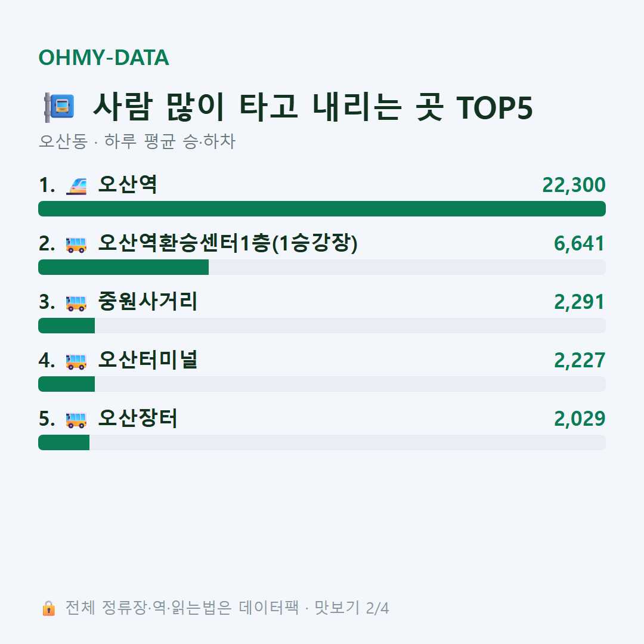Open the 데이터팩 footer text link
Screen dimensions: 644x644
pos(269,608)
